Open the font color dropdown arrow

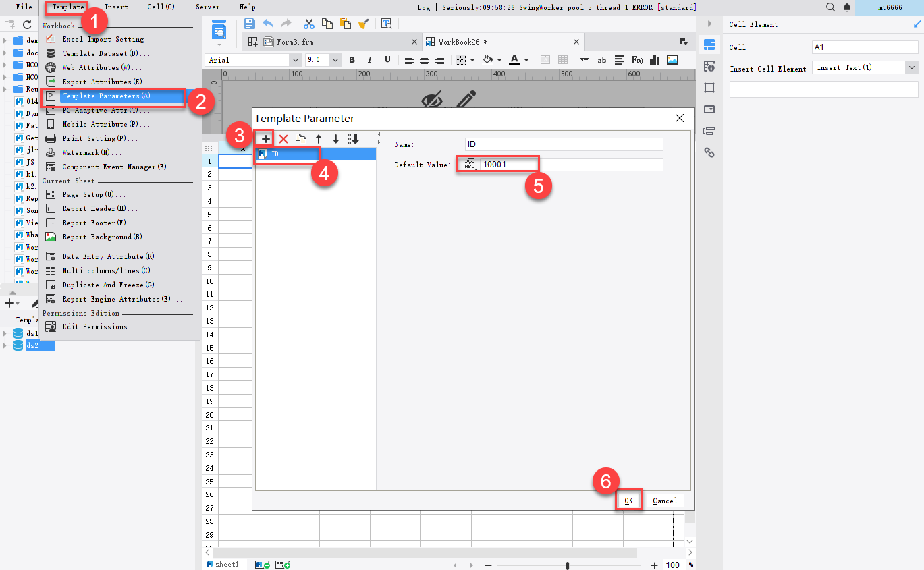[x=525, y=60]
